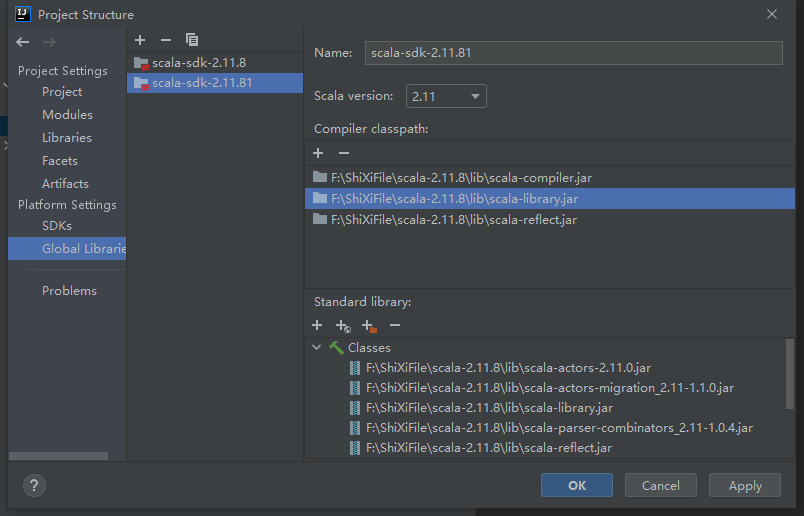Image resolution: width=804 pixels, height=516 pixels.
Task: Open the Scala version dropdown
Action: pos(446,96)
